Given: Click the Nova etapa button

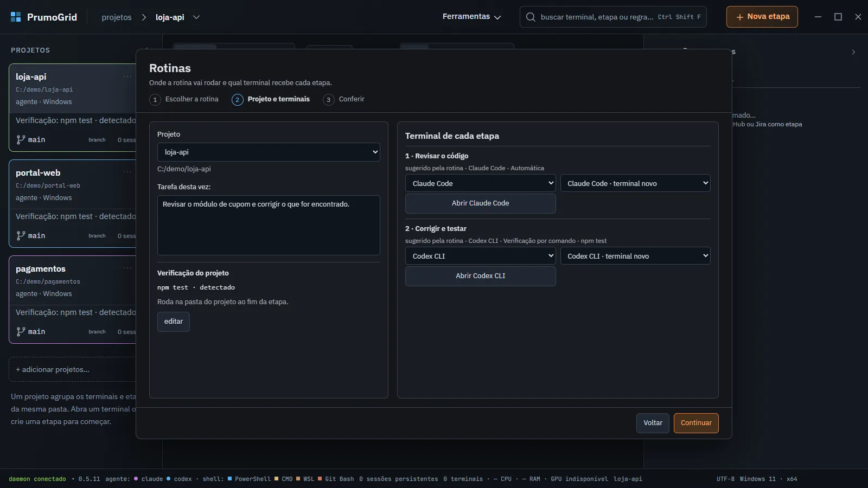Looking at the screenshot, I should pos(762,17).
